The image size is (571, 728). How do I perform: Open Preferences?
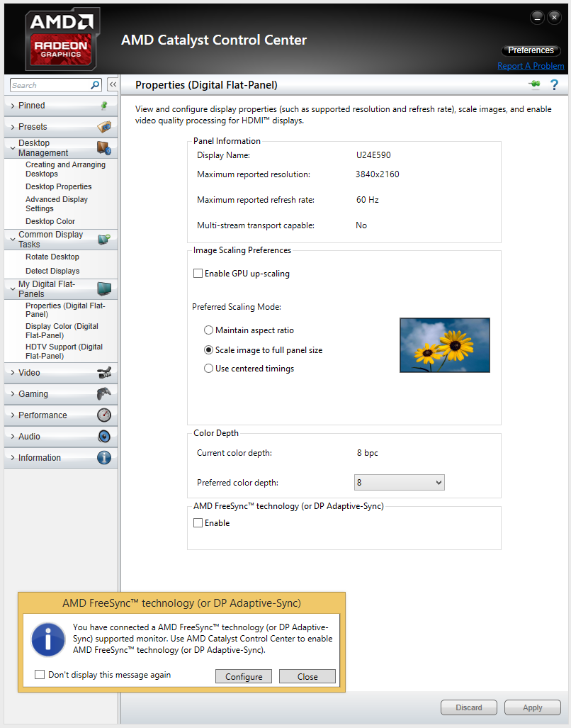(530, 50)
